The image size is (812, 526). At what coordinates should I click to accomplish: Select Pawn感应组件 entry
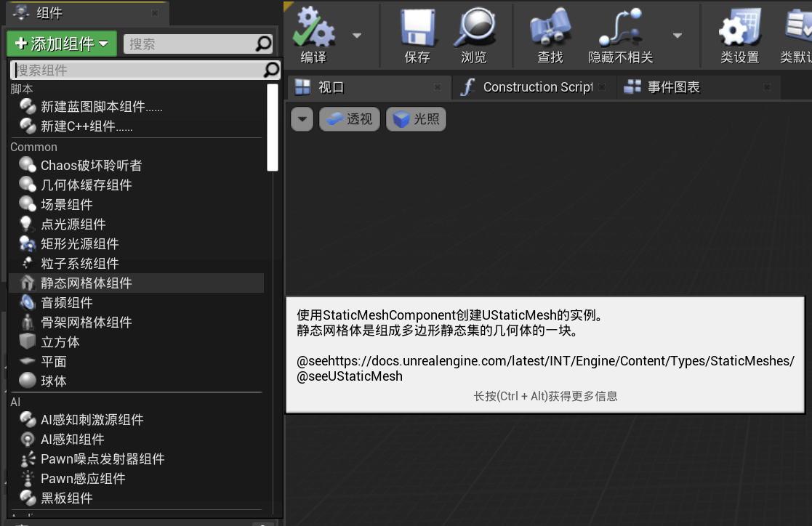tap(137, 479)
